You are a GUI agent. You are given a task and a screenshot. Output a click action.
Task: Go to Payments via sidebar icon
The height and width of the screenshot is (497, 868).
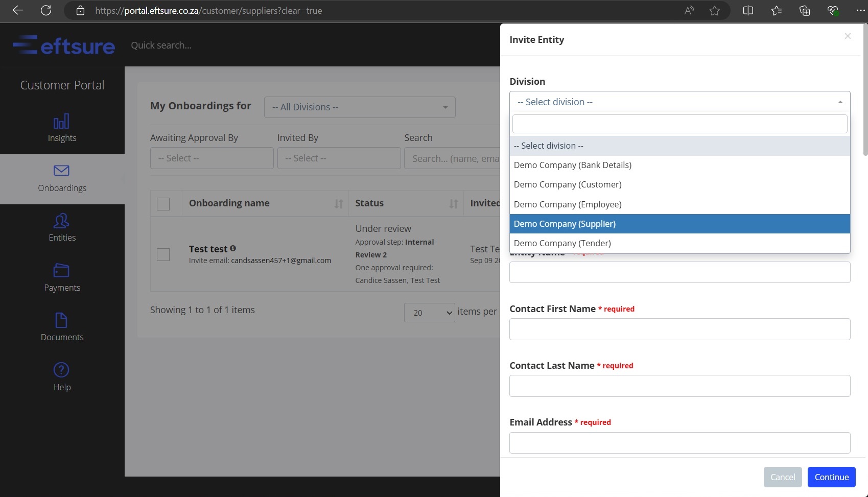click(x=61, y=270)
